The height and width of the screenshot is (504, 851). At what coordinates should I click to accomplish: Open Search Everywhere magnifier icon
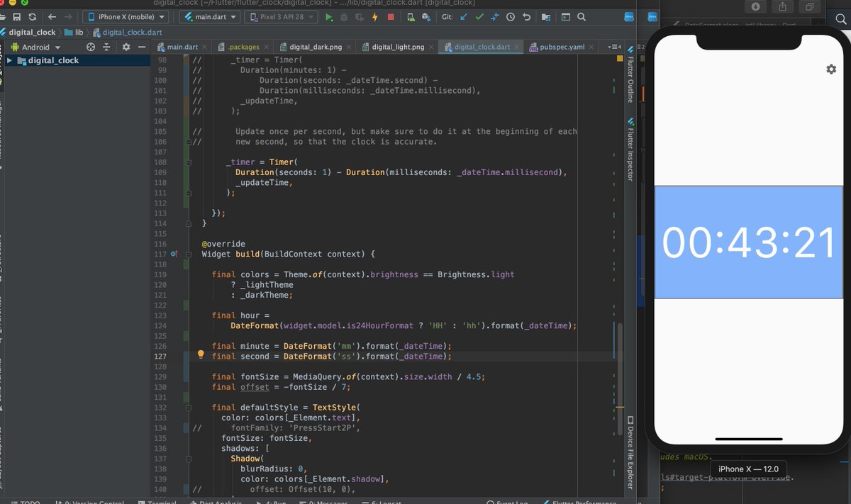[x=582, y=16]
